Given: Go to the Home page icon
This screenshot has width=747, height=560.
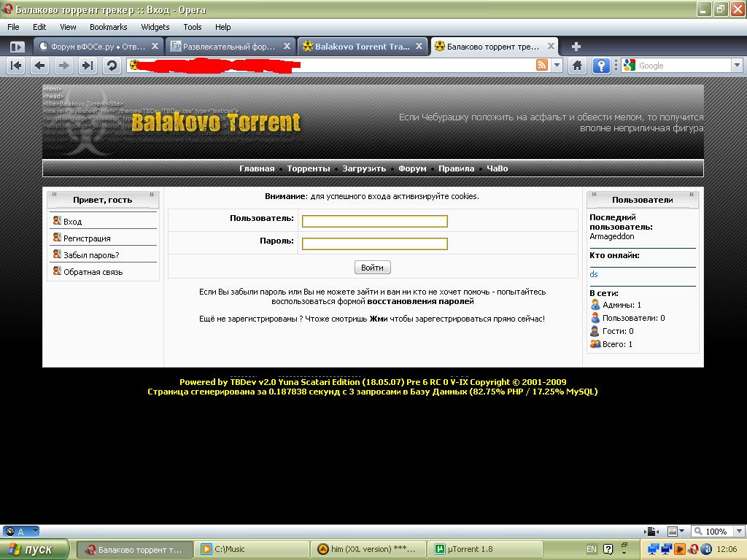Looking at the screenshot, I should pos(577,66).
